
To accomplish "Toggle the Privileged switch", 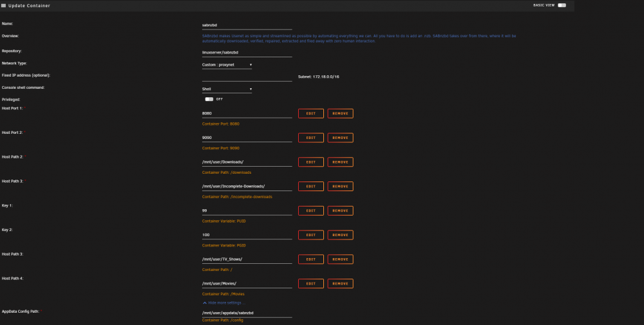I will (x=209, y=99).
